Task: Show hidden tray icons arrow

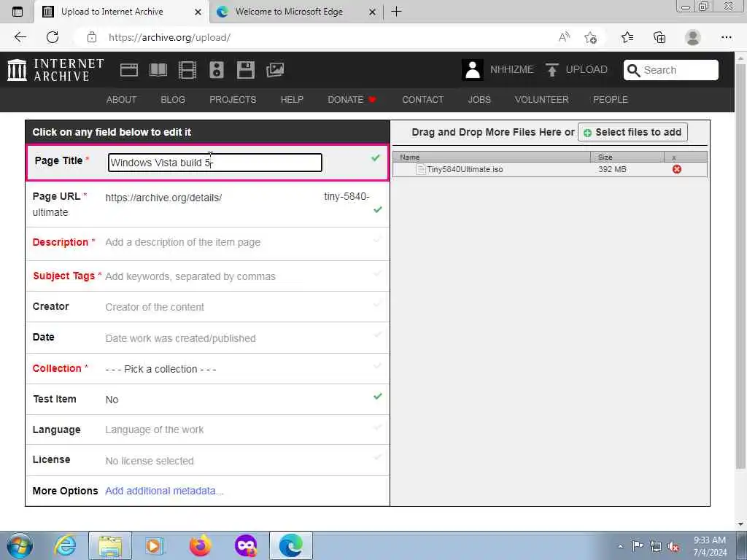Action: click(x=620, y=546)
